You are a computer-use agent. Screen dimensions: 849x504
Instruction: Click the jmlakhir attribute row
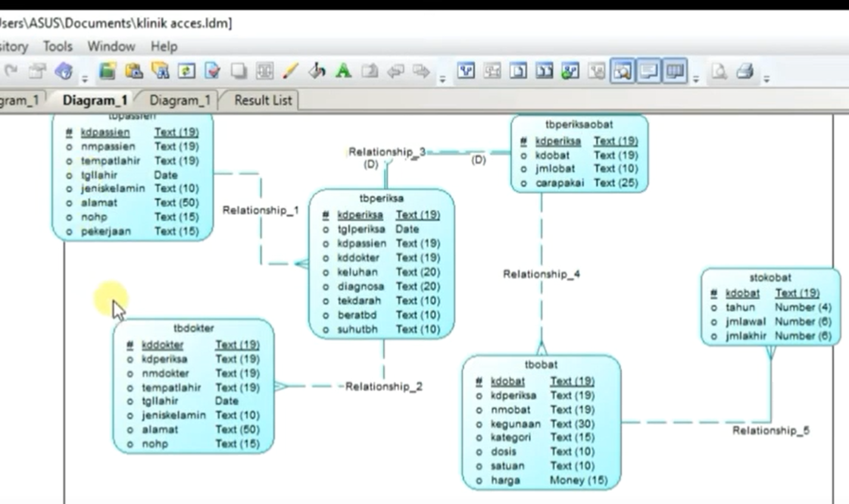(770, 336)
